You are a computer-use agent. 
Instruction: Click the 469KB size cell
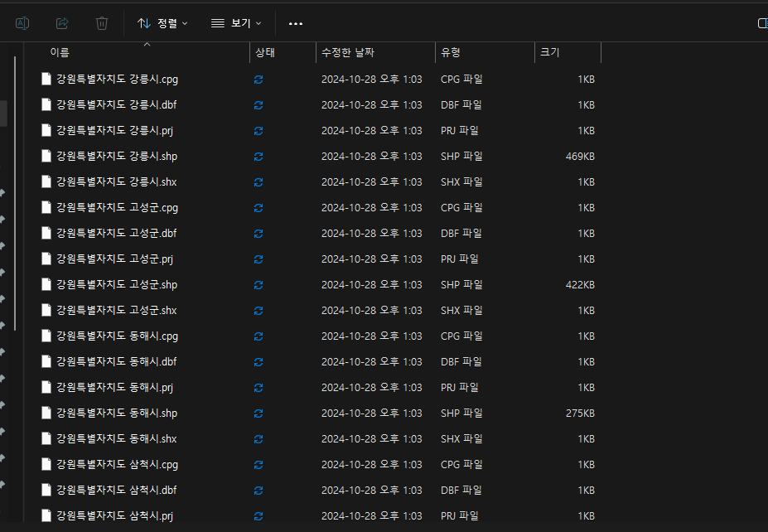(x=580, y=157)
